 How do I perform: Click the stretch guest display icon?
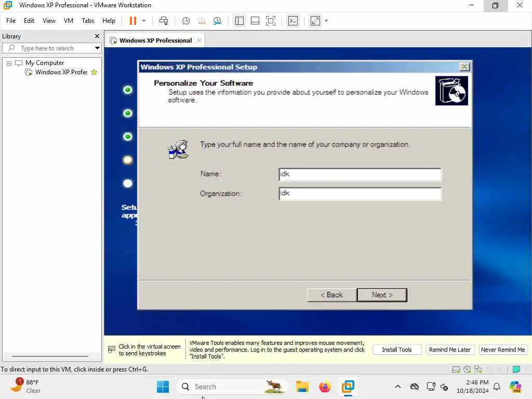315,21
